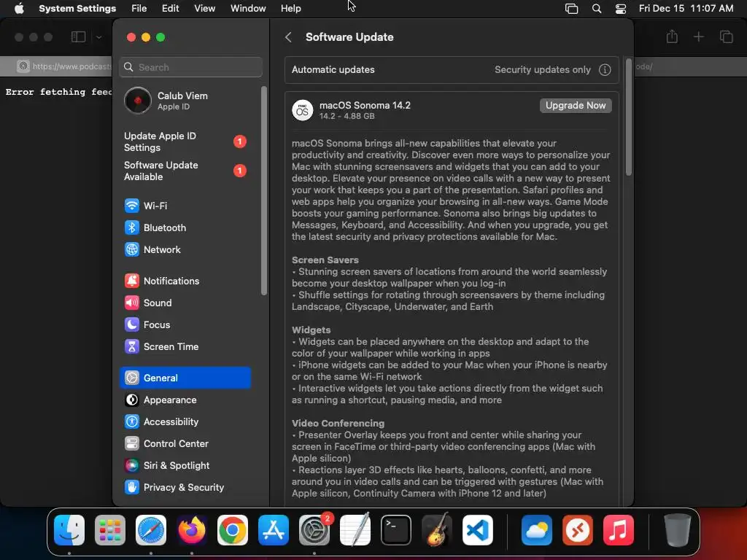This screenshot has height=560, width=747.
Task: Launch GarageBand from the Dock
Action: coord(437,529)
